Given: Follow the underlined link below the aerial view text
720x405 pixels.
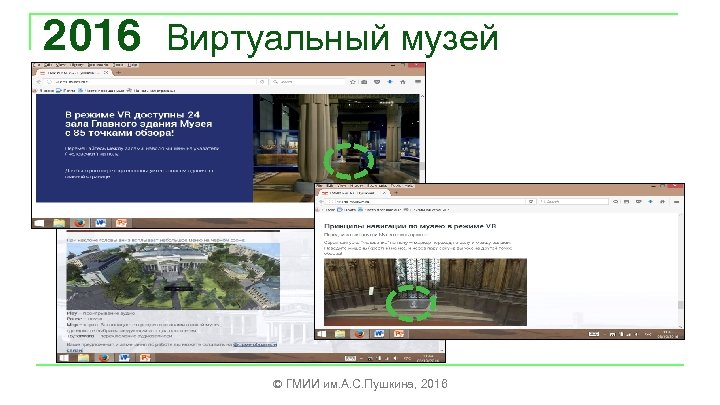Looking at the screenshot, I should click(x=255, y=344).
